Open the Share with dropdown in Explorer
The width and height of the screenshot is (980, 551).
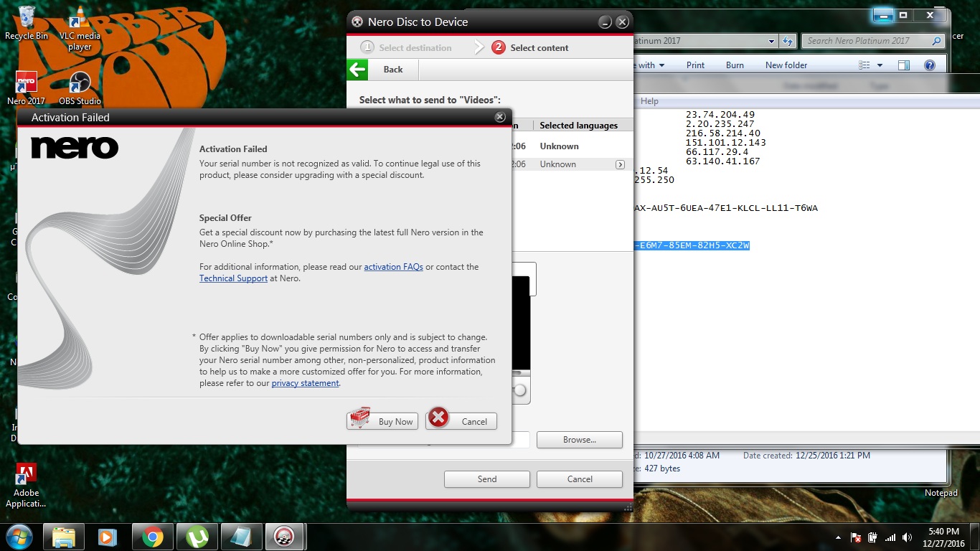coord(650,65)
